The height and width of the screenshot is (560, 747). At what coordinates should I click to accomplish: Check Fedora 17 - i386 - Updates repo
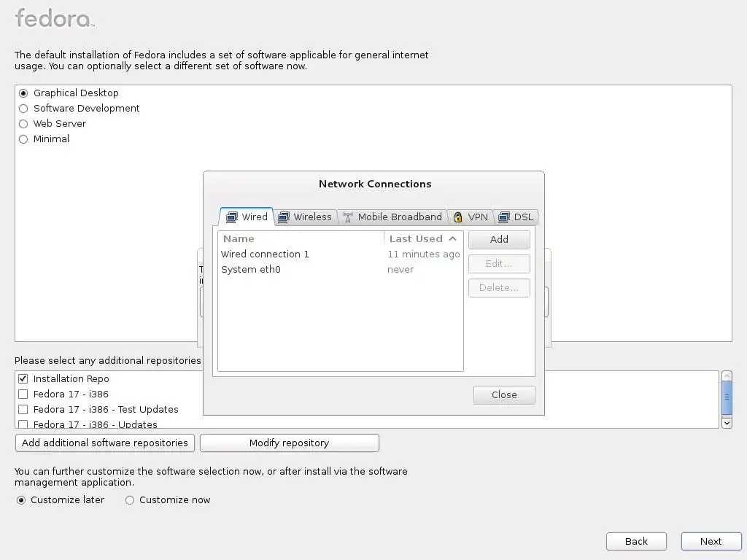(x=23, y=424)
